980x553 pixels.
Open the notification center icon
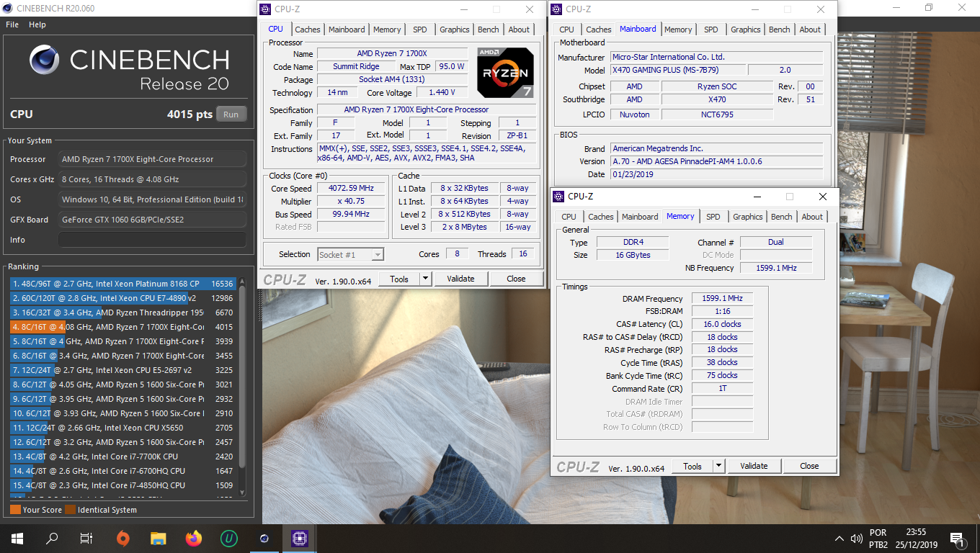click(958, 539)
